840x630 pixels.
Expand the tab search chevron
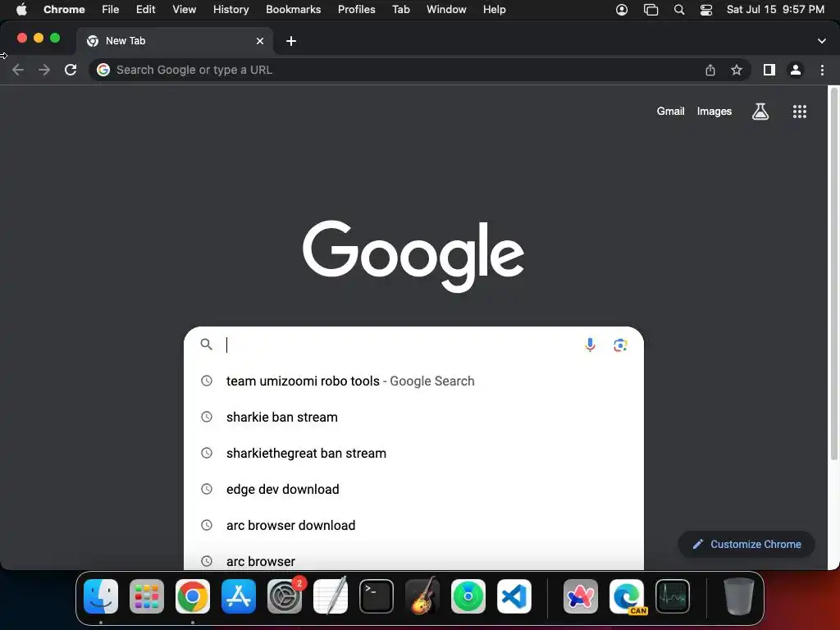point(821,41)
